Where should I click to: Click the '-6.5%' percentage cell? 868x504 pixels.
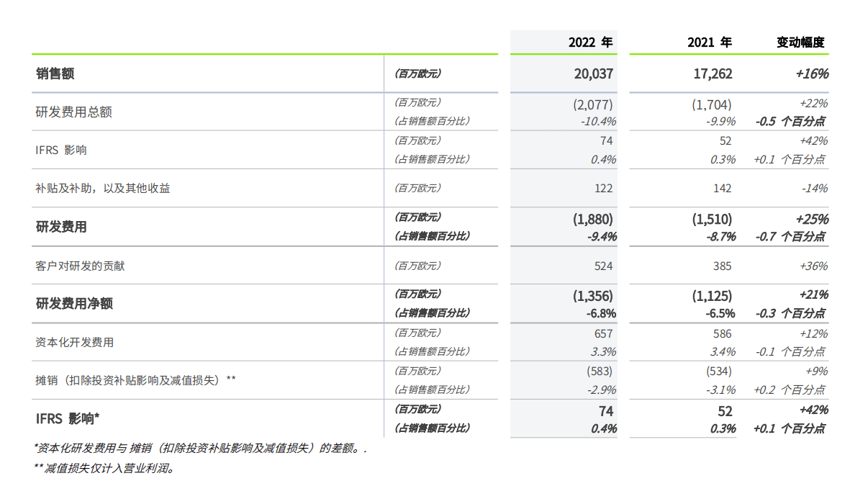click(720, 314)
